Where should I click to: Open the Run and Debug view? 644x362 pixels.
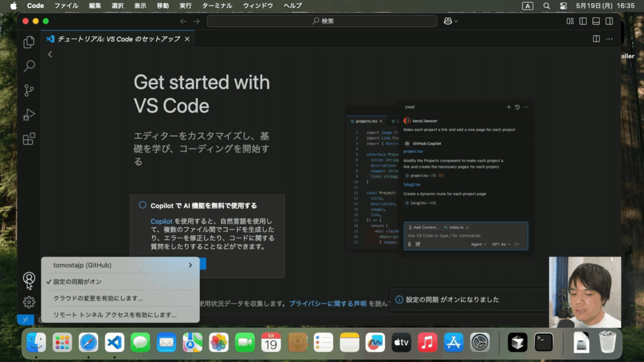pos(29,115)
